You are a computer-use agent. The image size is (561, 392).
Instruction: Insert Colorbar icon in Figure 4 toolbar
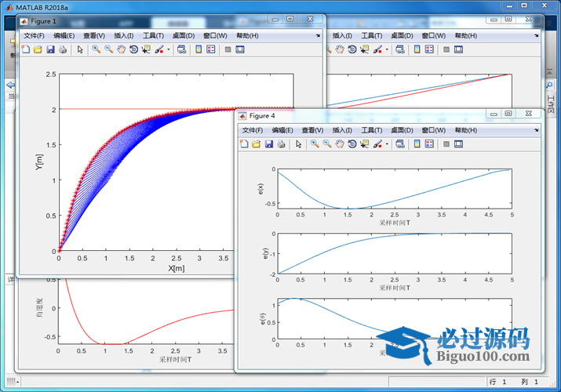417,144
